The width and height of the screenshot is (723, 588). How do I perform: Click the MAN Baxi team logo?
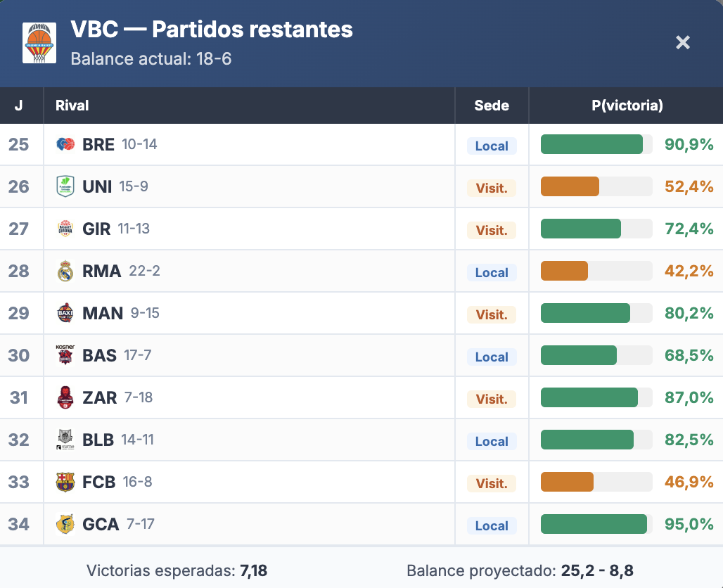pyautogui.click(x=65, y=313)
